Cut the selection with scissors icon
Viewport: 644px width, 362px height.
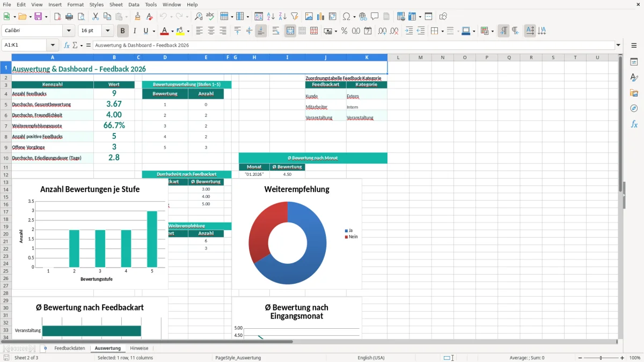[96, 17]
